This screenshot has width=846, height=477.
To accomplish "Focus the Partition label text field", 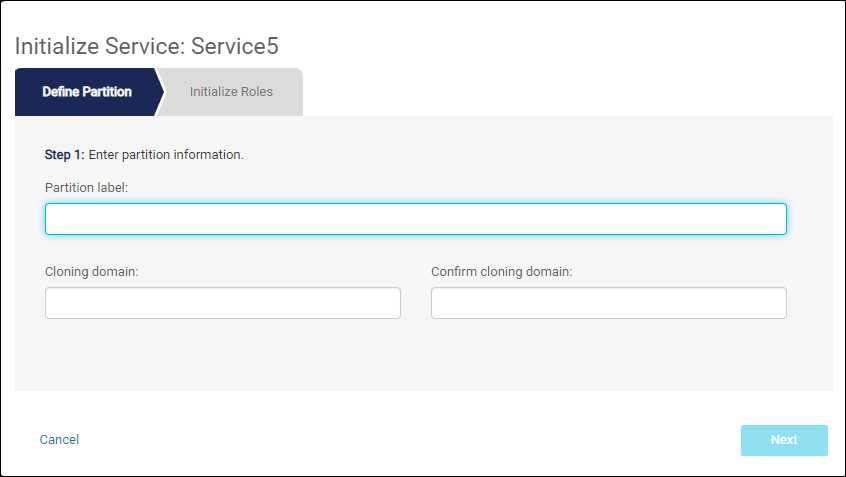I will coord(415,219).
